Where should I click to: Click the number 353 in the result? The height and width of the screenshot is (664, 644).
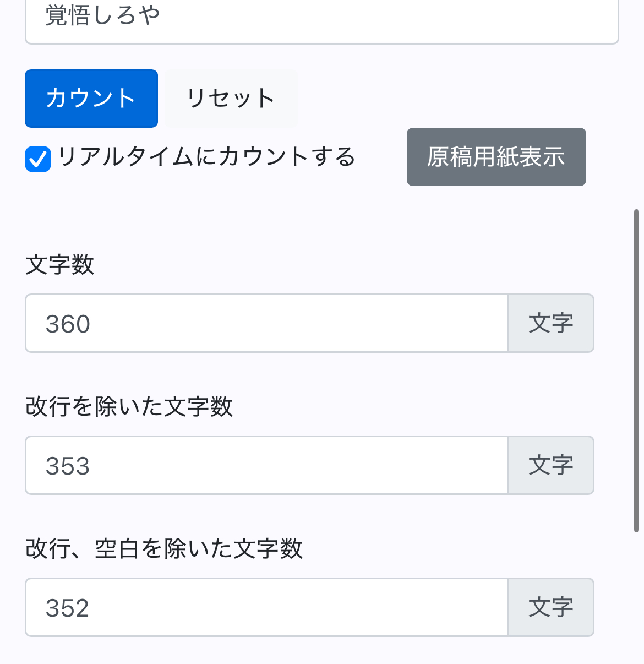point(68,466)
